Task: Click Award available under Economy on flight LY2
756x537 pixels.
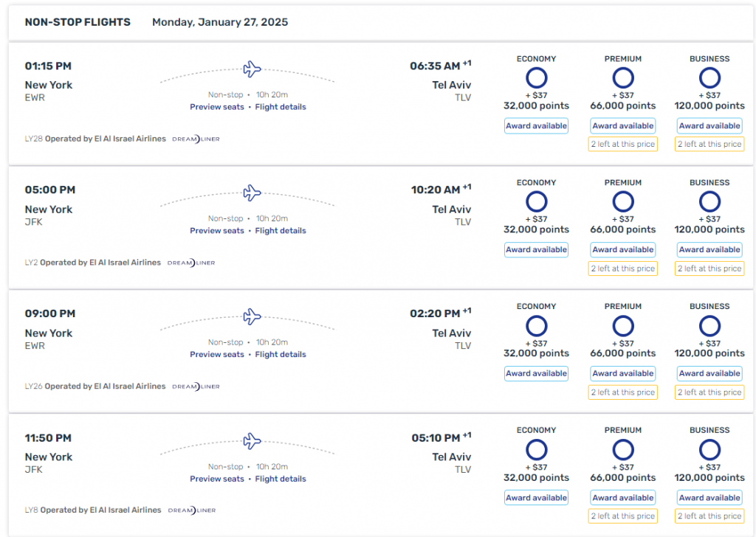Action: (x=536, y=249)
